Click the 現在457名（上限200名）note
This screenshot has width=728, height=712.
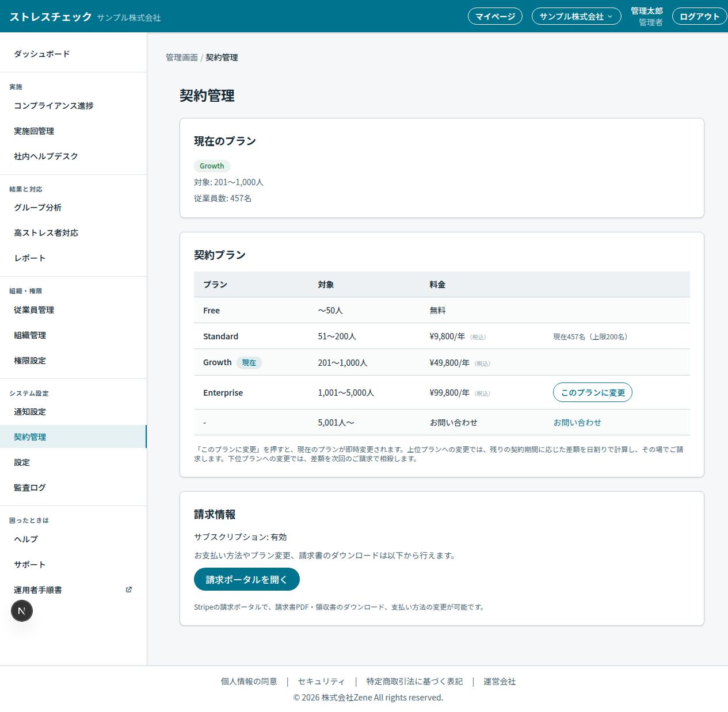click(x=592, y=337)
